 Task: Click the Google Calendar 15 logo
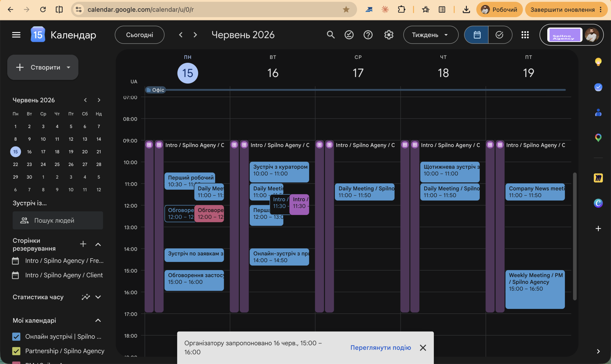click(x=38, y=35)
